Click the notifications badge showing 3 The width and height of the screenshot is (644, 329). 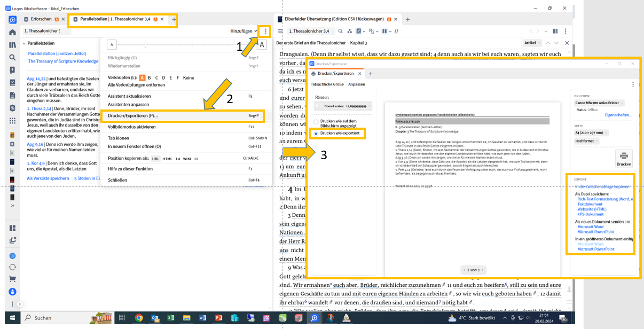[12, 256]
